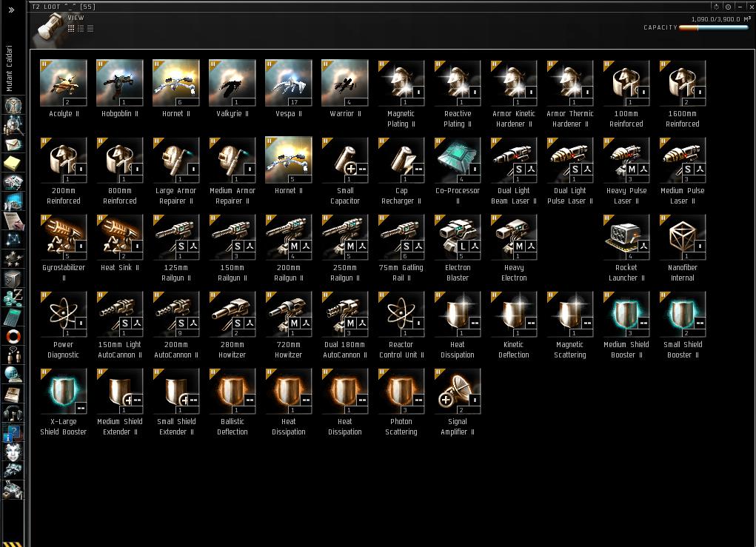Switch to icons grid view
Screen dimensions: 756x547
[71, 28]
